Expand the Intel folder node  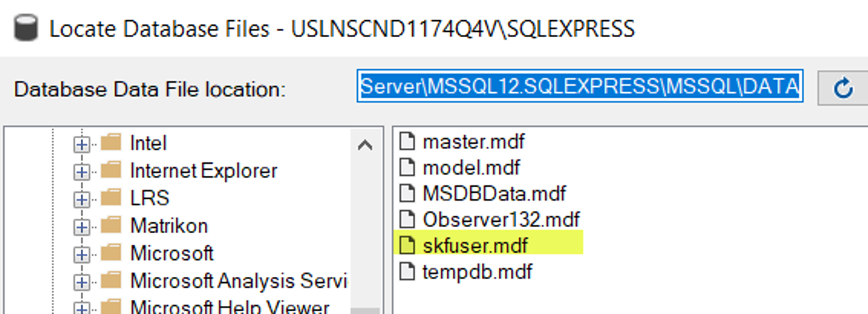(x=82, y=144)
